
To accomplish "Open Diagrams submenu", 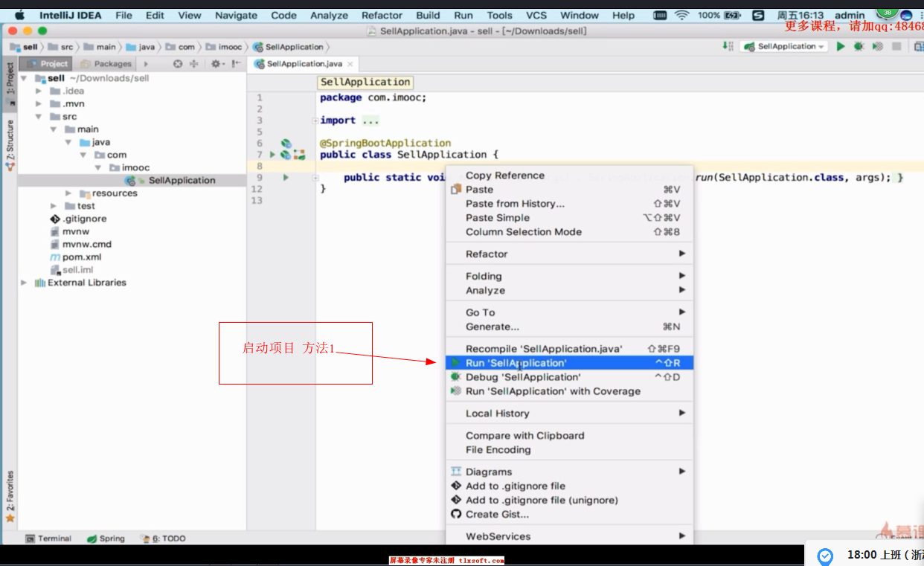I will coord(569,472).
